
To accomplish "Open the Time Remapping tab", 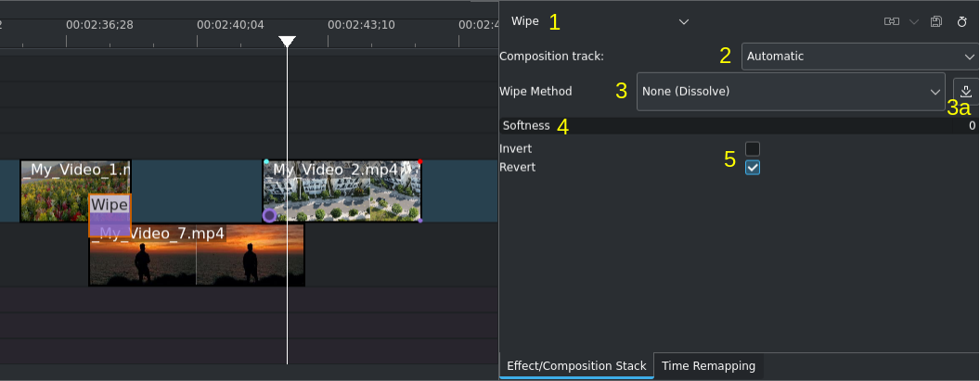I will pos(708,366).
